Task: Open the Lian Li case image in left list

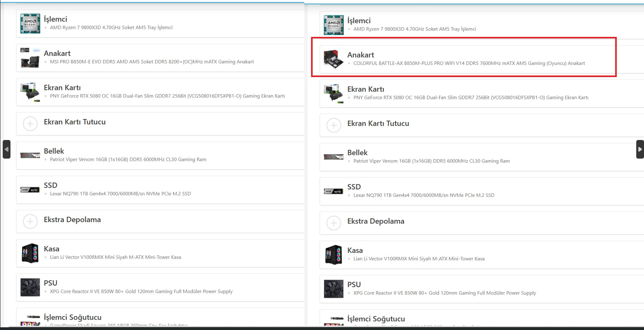Action: coord(30,253)
